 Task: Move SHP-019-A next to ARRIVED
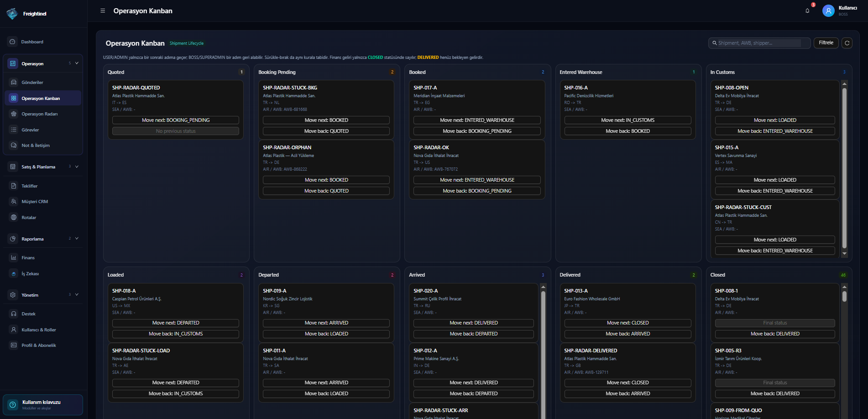coord(326,323)
